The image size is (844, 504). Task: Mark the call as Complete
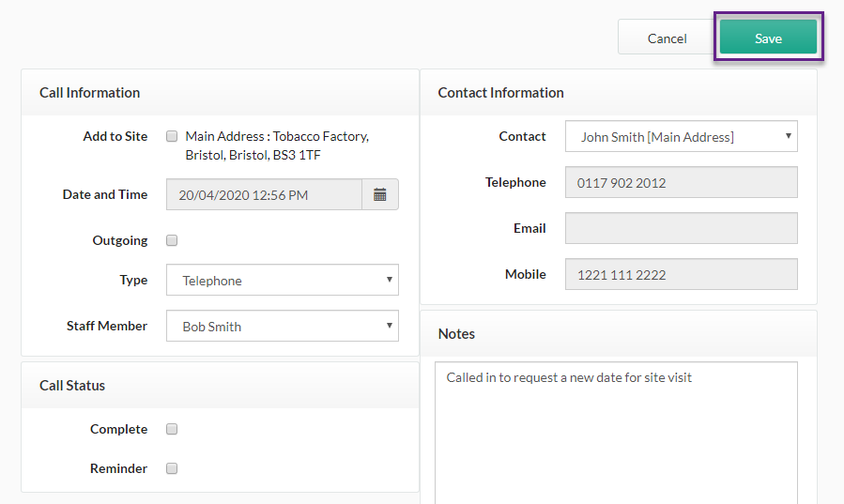[172, 429]
